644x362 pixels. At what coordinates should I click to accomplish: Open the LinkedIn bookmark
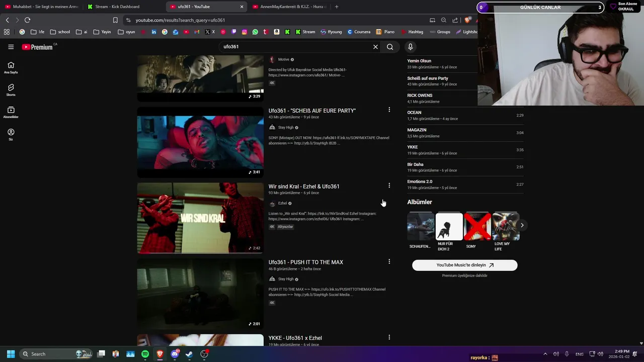coord(154,32)
